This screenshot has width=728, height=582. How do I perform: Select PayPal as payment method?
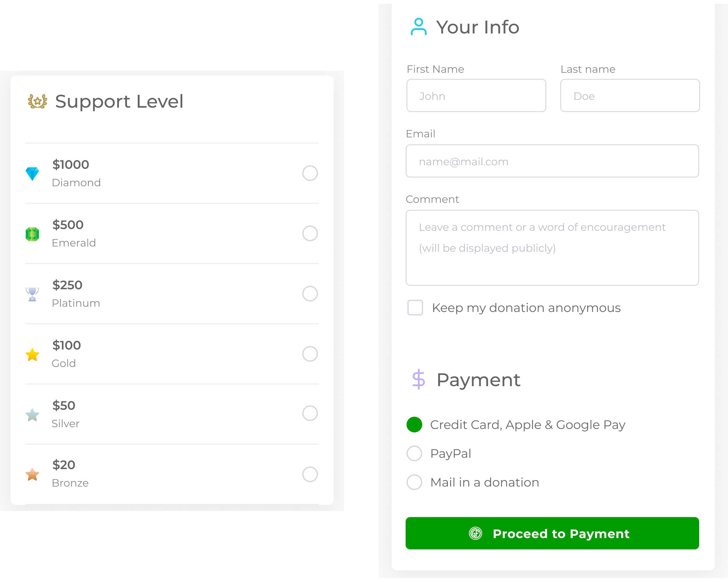[414, 453]
